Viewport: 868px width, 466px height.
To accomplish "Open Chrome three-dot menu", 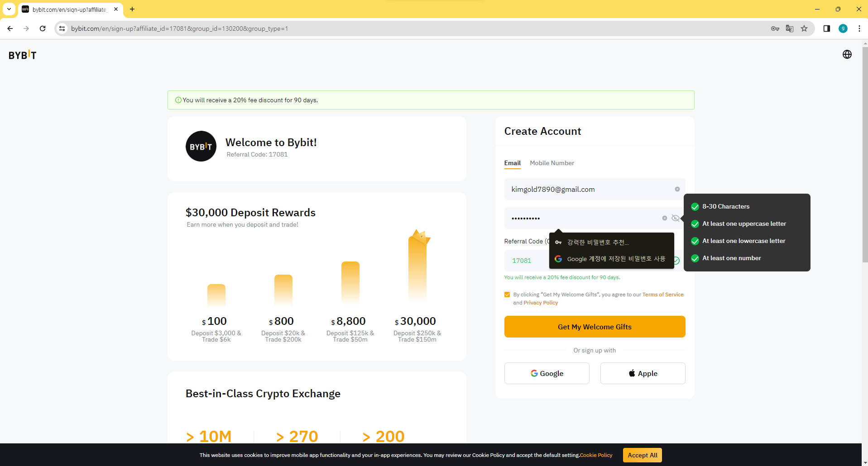I will point(859,29).
